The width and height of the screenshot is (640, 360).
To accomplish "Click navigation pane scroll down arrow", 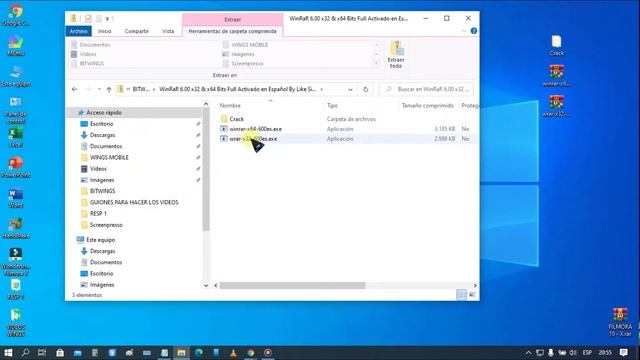I will (x=206, y=286).
